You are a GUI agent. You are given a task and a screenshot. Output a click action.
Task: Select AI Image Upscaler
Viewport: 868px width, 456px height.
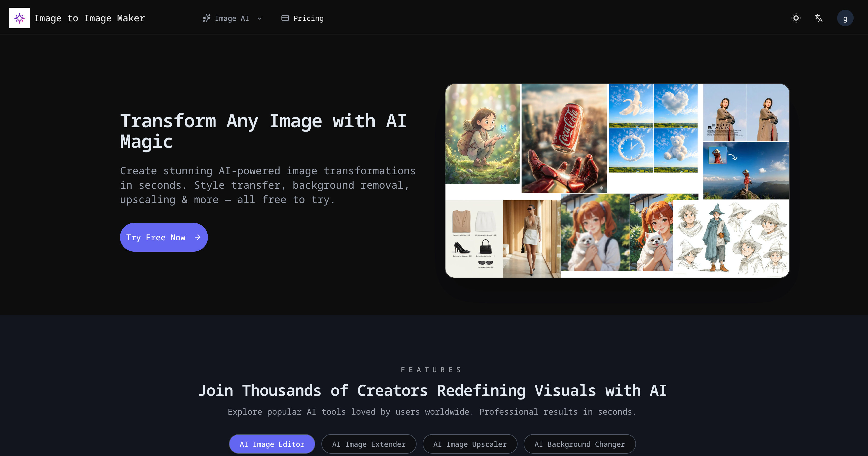click(470, 444)
